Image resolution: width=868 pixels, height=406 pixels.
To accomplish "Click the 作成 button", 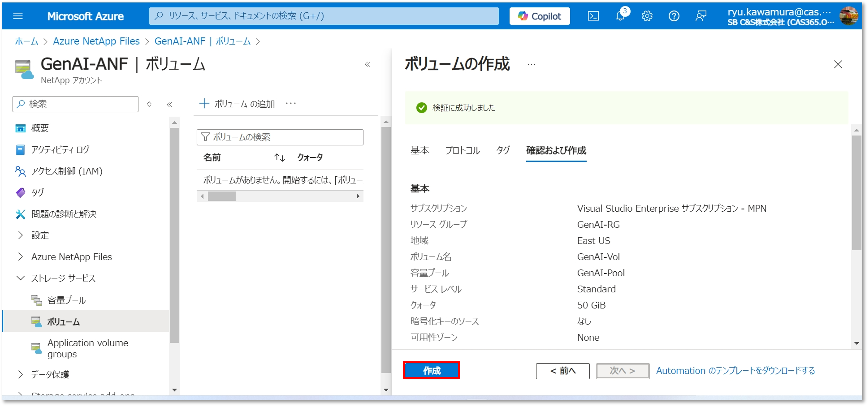I will click(431, 370).
